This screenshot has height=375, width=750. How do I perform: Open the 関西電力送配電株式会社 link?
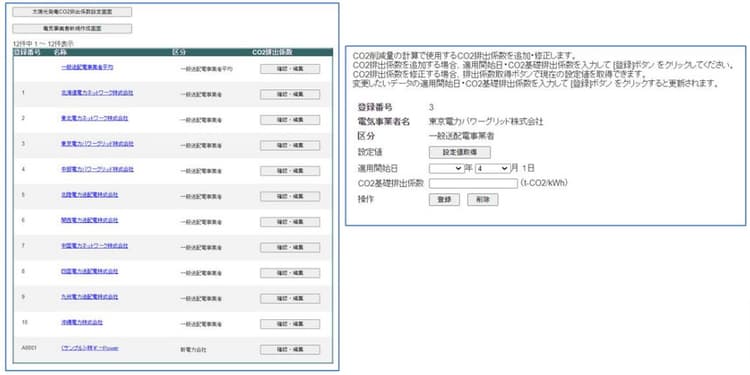89,220
